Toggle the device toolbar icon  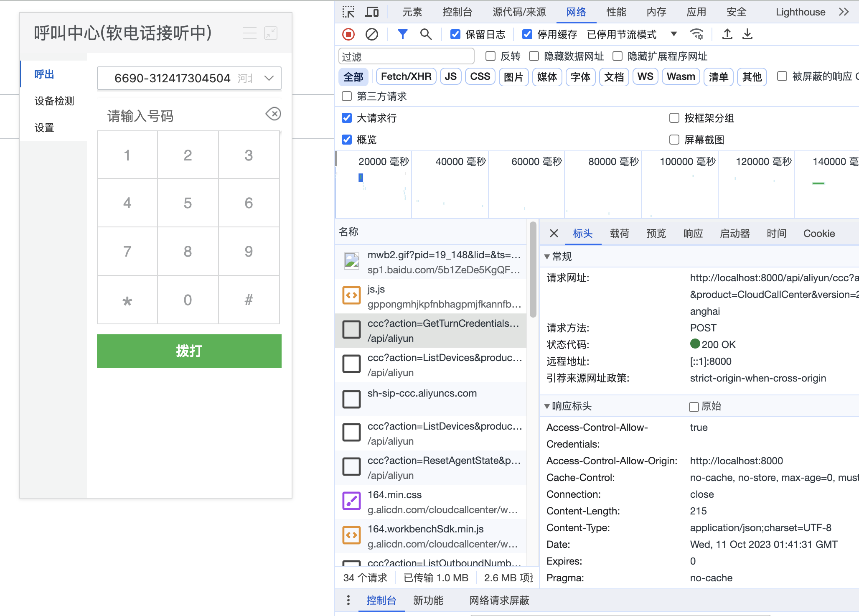tap(372, 12)
